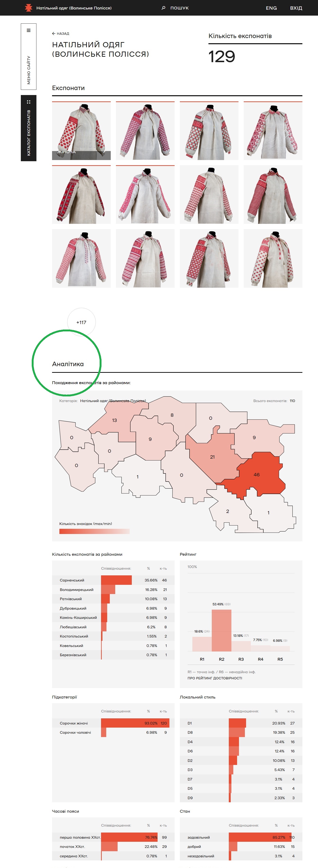318x868 pixels.
Task: Switch language to ENG
Action: [271, 8]
